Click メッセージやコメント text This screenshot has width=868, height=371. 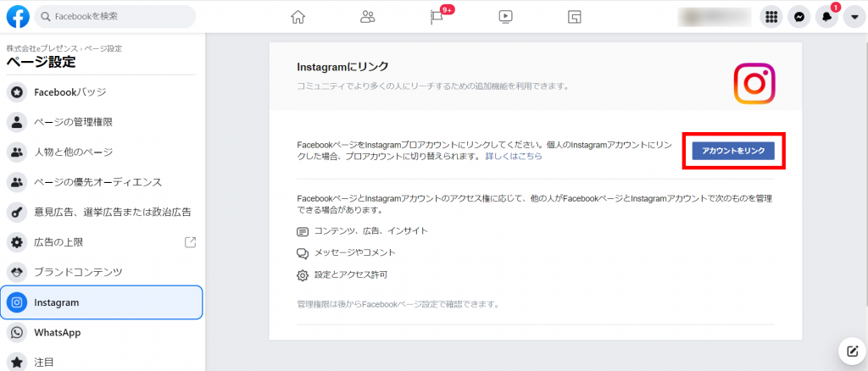pyautogui.click(x=355, y=252)
